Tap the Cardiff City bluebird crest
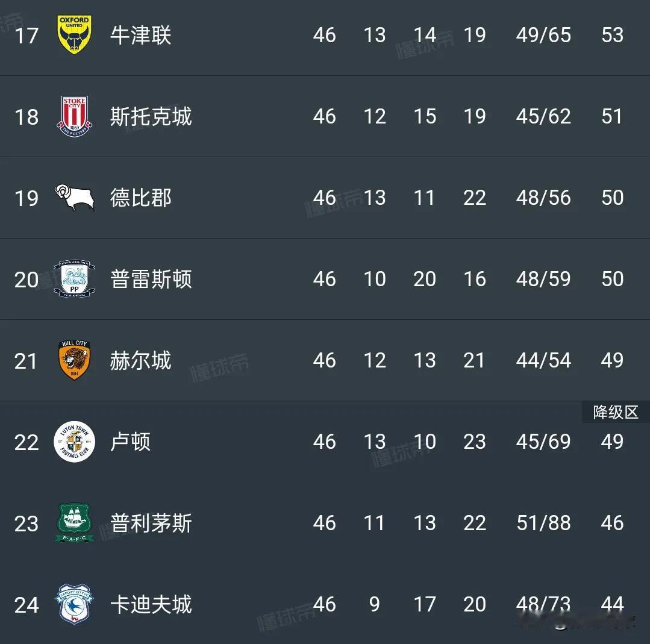This screenshot has height=644, width=650. click(x=74, y=604)
